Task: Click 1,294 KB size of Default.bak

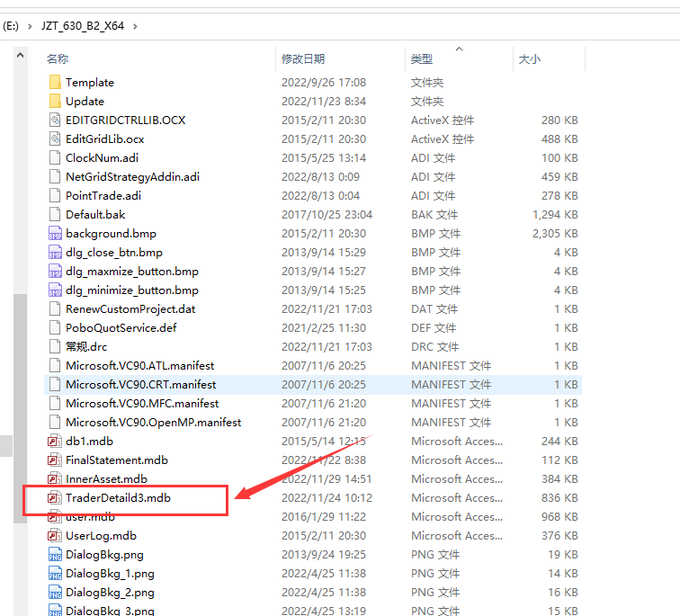Action: 555,215
